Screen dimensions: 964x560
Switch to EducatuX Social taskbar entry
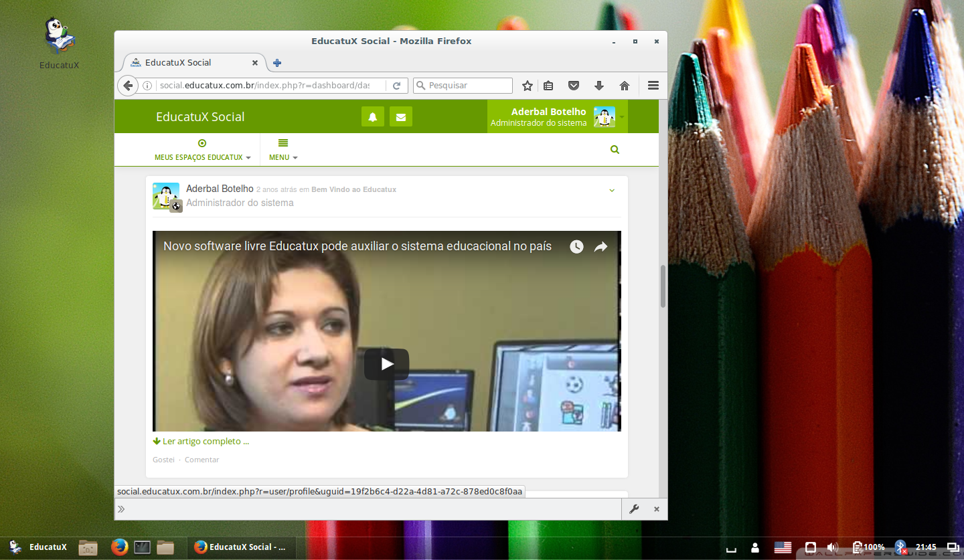(x=240, y=547)
